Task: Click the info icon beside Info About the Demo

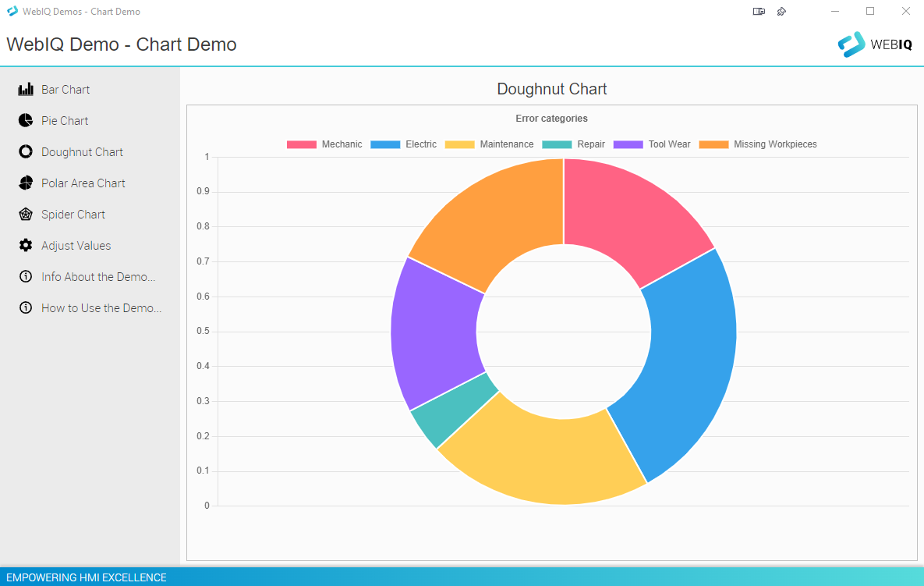Action: point(25,276)
